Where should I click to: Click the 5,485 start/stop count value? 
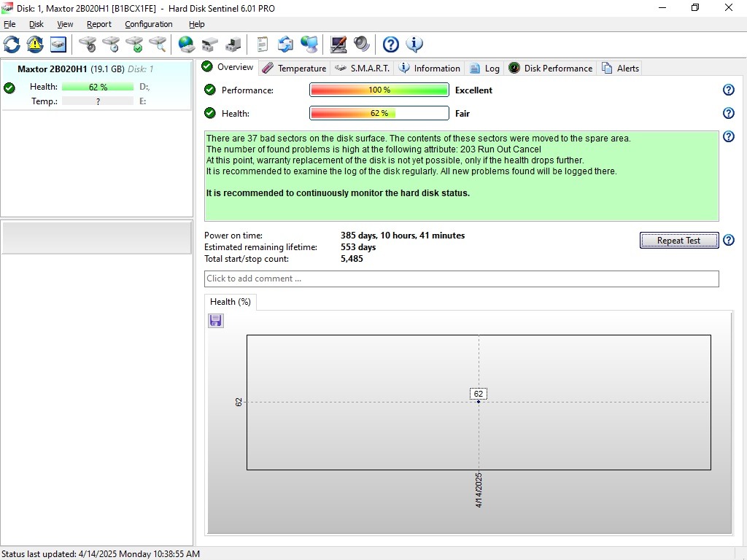352,259
